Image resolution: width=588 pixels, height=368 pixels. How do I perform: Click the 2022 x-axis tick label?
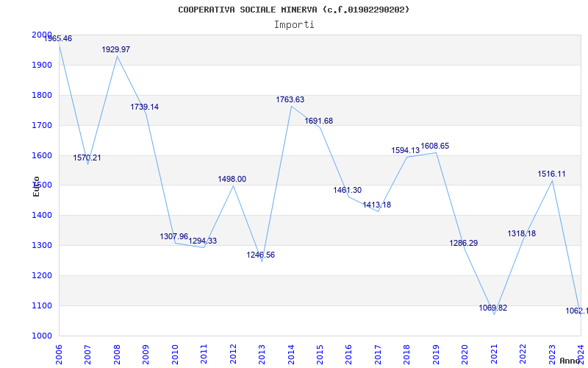[x=523, y=354]
